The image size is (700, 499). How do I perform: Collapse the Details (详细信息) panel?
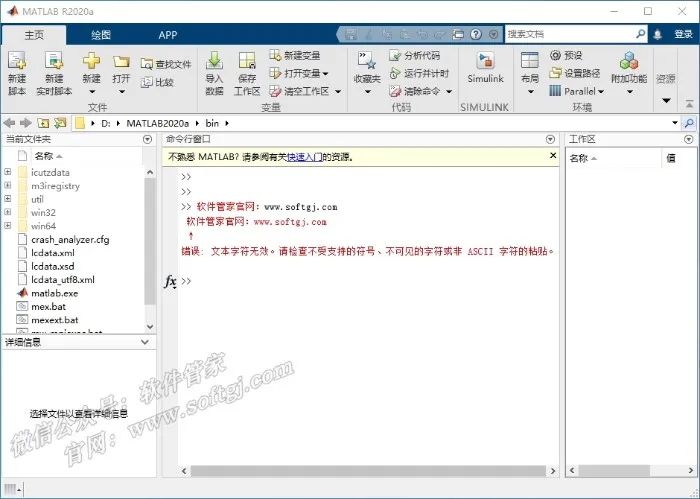click(x=145, y=342)
